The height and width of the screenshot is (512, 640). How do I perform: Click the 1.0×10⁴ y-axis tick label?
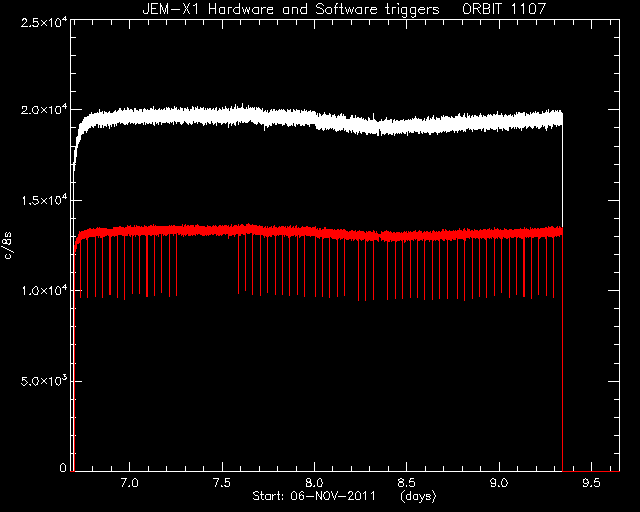click(x=44, y=290)
